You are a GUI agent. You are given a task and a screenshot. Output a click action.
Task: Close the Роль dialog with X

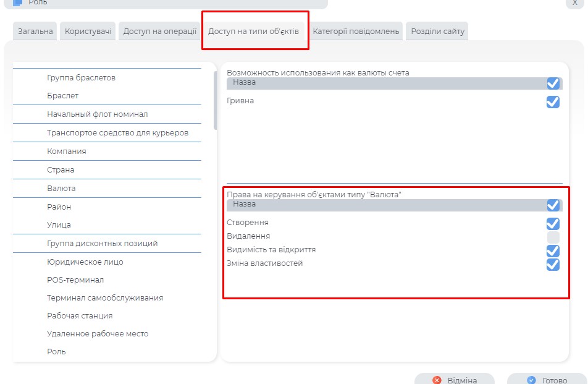coord(576,3)
